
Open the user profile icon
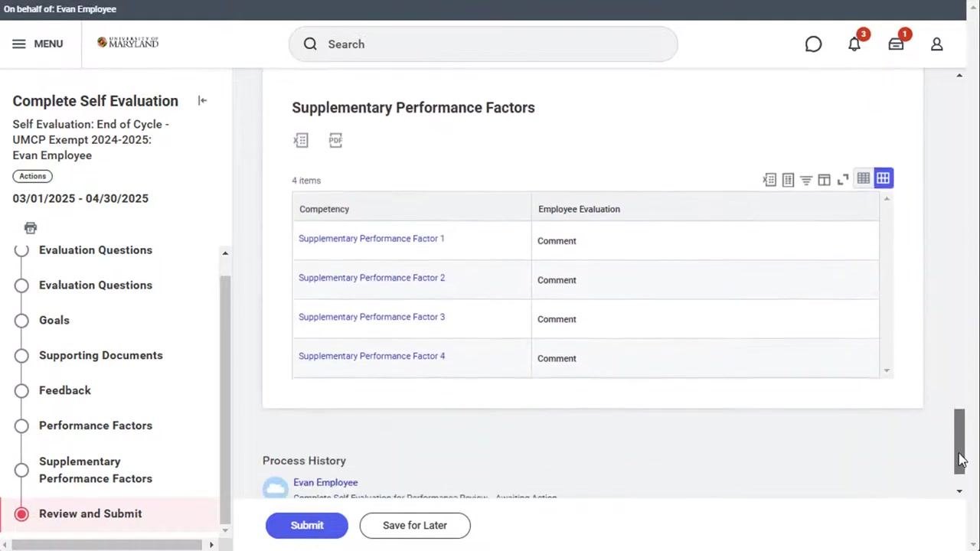[x=936, y=44]
